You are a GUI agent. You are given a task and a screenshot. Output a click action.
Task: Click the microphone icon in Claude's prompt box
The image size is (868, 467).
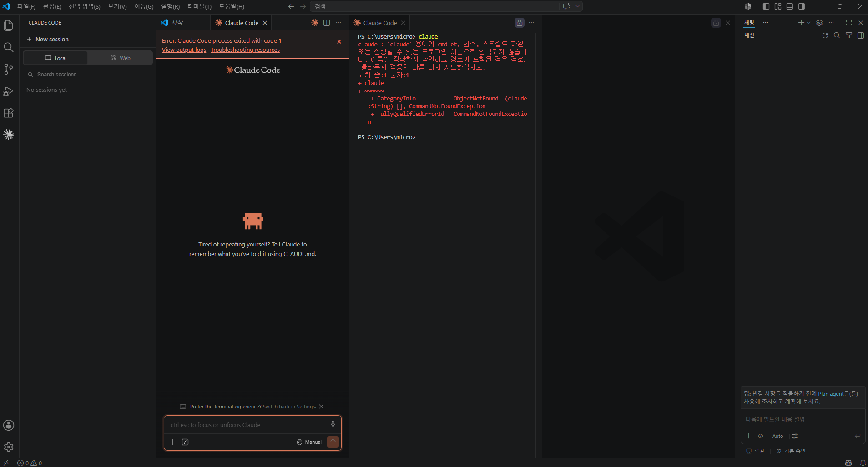(333, 424)
